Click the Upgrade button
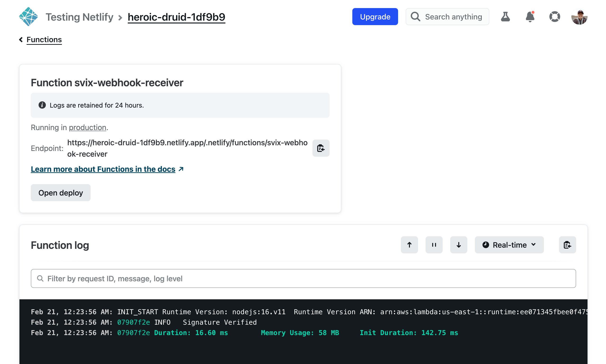This screenshot has width=606, height=364. click(x=375, y=17)
